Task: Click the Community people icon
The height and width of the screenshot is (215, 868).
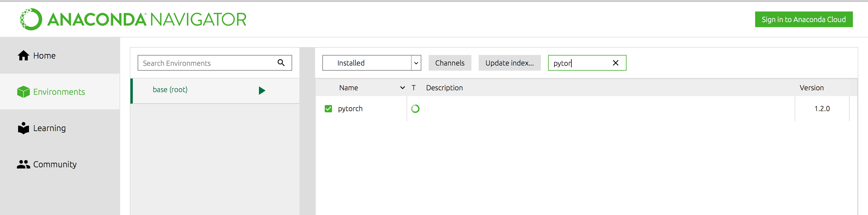Action: coord(23,164)
